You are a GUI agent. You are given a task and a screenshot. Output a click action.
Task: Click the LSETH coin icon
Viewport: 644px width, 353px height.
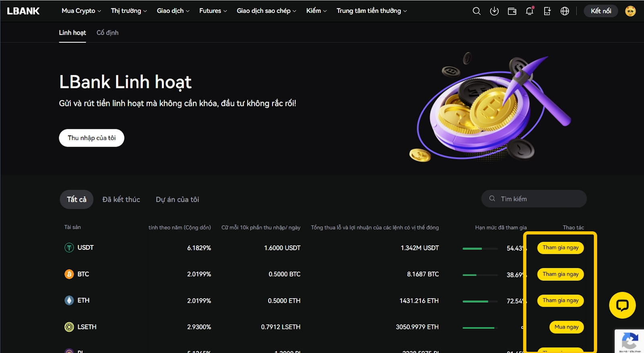click(x=69, y=327)
